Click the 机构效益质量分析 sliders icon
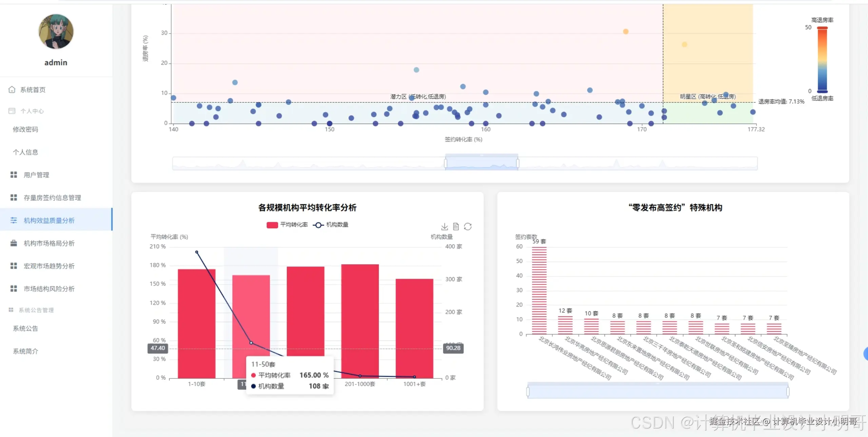This screenshot has height=437, width=868. 14,221
